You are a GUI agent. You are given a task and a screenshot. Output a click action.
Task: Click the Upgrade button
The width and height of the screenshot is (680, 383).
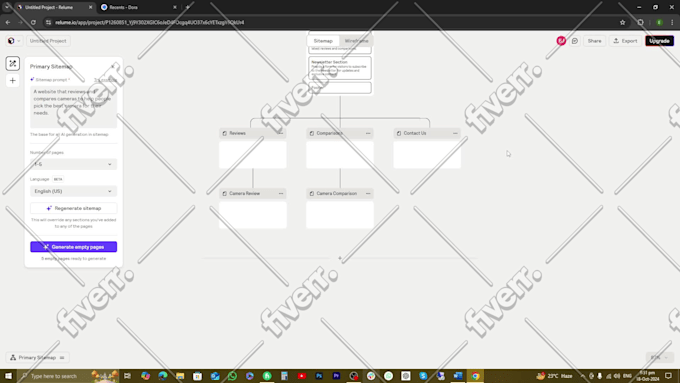[659, 41]
